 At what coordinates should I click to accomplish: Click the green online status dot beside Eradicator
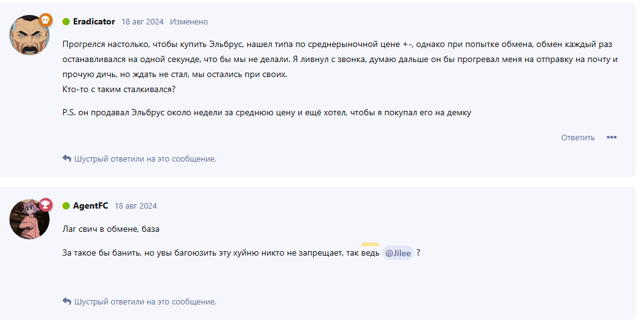coord(66,21)
